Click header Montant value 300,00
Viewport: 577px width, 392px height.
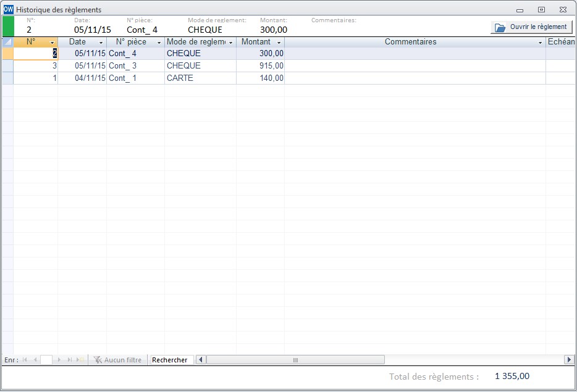(274, 30)
